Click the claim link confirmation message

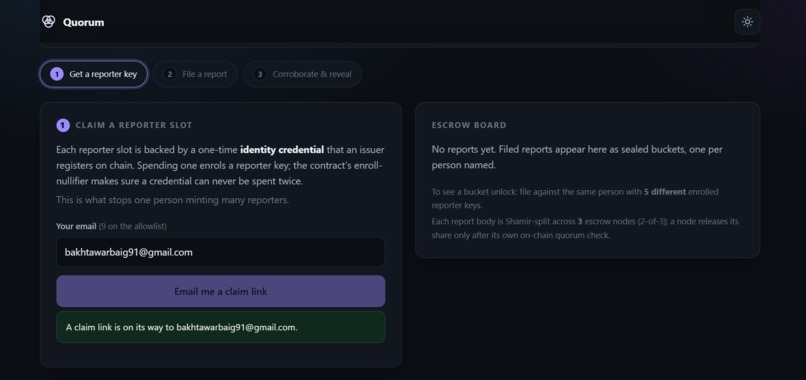click(x=221, y=327)
